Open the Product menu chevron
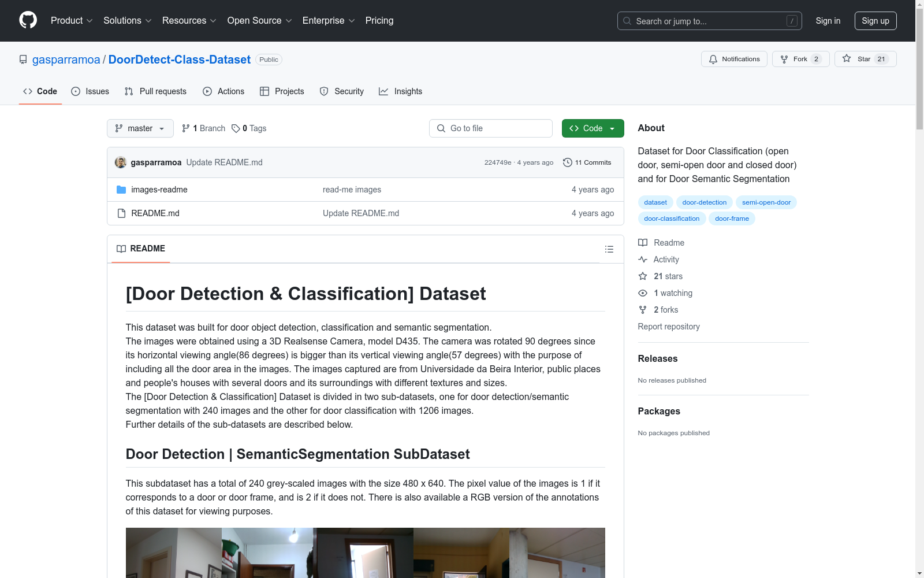924x578 pixels. pos(90,21)
